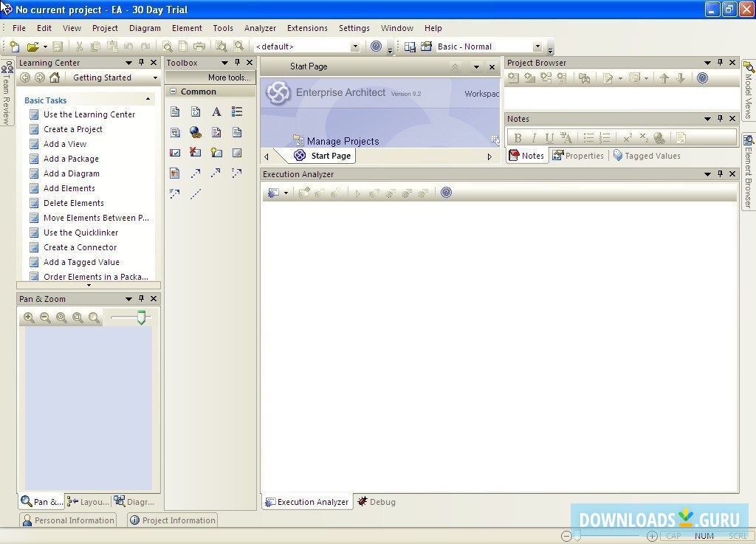Click the New Project toolbar icon
Viewport: 756px width, 544px height.
pyautogui.click(x=15, y=47)
